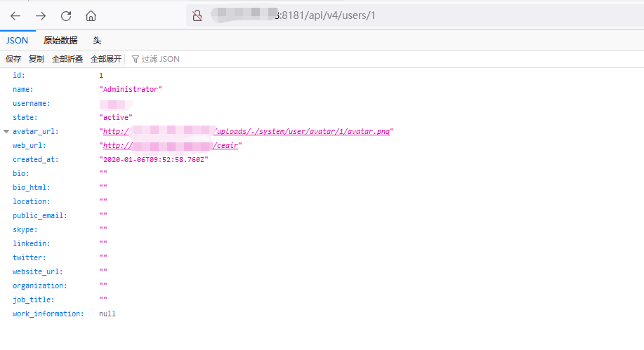644x350 pixels.
Task: Open the avatar.png upload URL link
Action: pyautogui.click(x=302, y=131)
